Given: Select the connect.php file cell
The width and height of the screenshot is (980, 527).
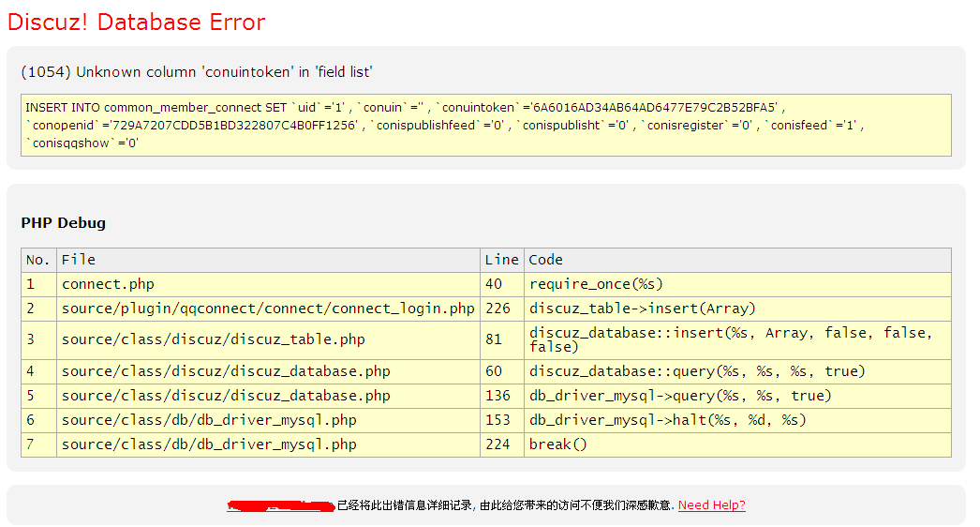Looking at the screenshot, I should coord(108,284).
